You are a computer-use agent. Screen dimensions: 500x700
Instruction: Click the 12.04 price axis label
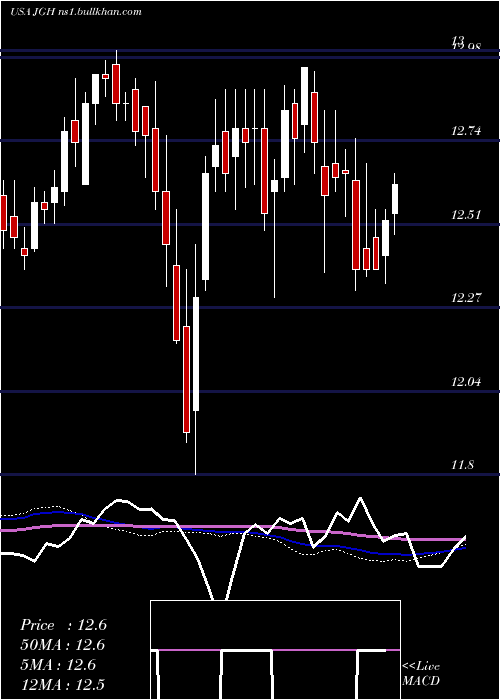pyautogui.click(x=467, y=382)
